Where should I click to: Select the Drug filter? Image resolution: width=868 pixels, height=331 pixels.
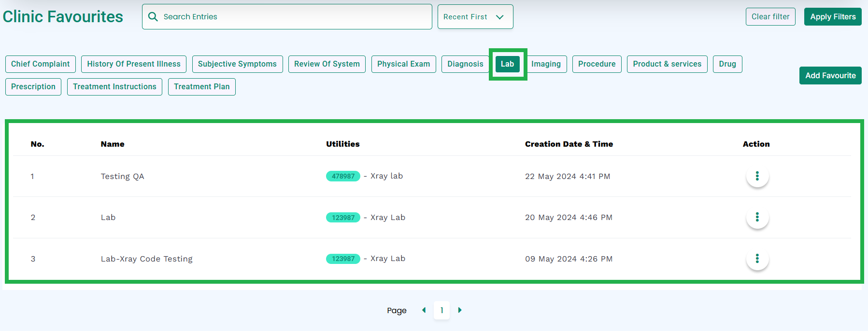pos(727,64)
